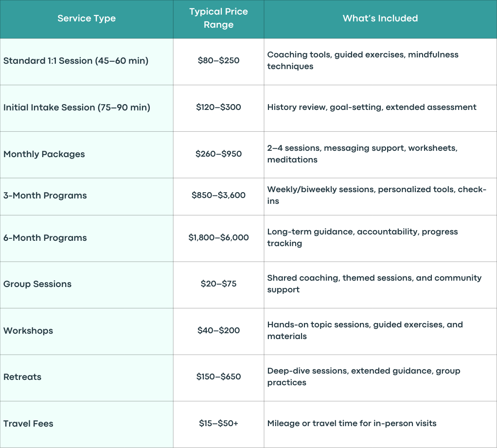Viewport: 497px width, 448px height.
Task: Select the $150–$650 price cell
Action: tap(218, 376)
